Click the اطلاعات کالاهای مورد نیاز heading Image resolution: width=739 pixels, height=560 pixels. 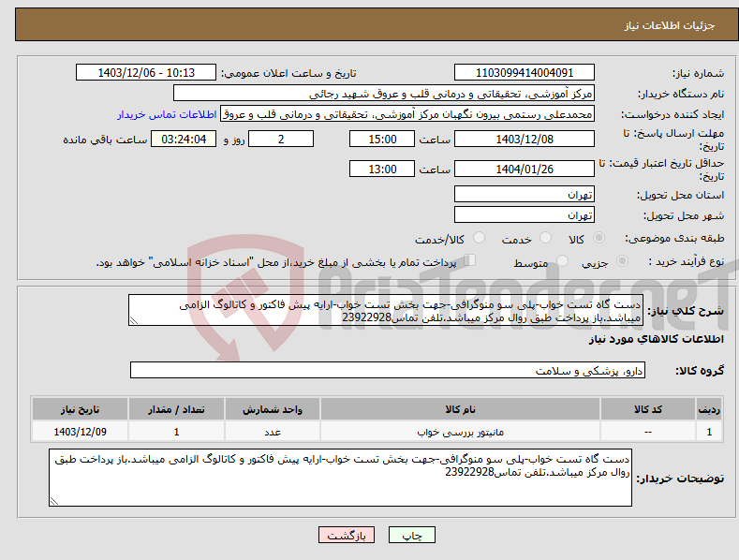[656, 339]
